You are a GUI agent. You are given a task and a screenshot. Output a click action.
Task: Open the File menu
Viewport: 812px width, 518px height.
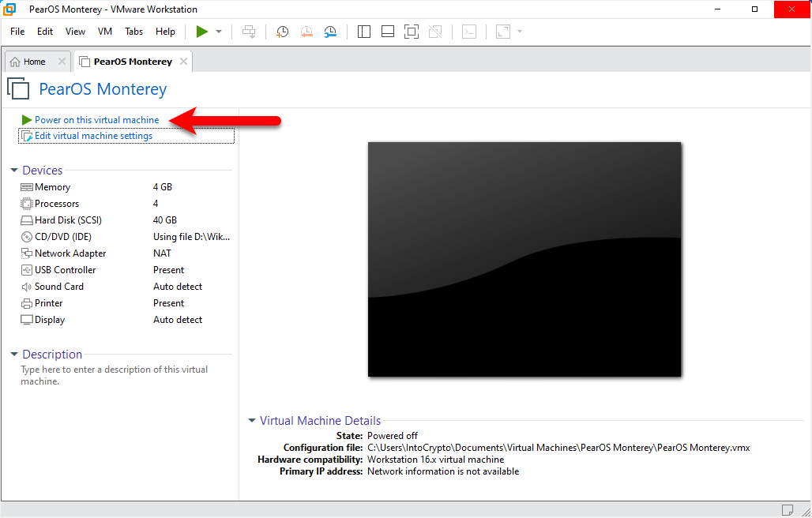coord(17,32)
